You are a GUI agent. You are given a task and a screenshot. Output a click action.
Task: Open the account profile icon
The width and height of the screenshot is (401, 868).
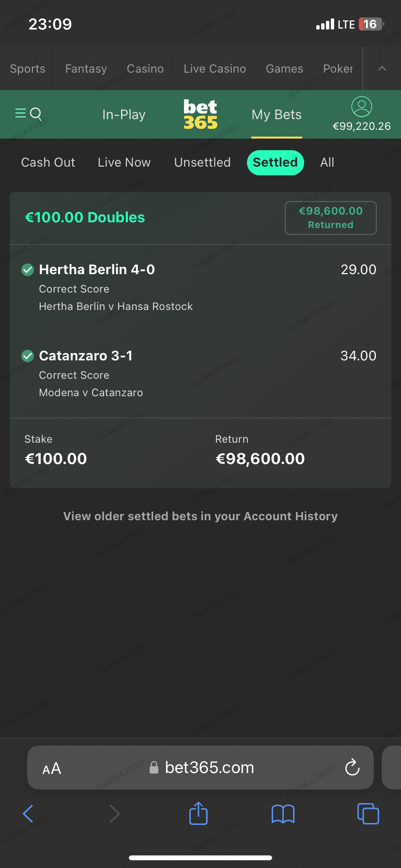point(361,107)
